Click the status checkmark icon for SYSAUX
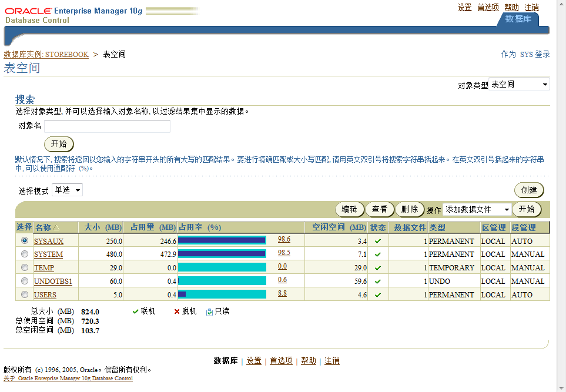Screen dimensions: 566x392 [379, 239]
